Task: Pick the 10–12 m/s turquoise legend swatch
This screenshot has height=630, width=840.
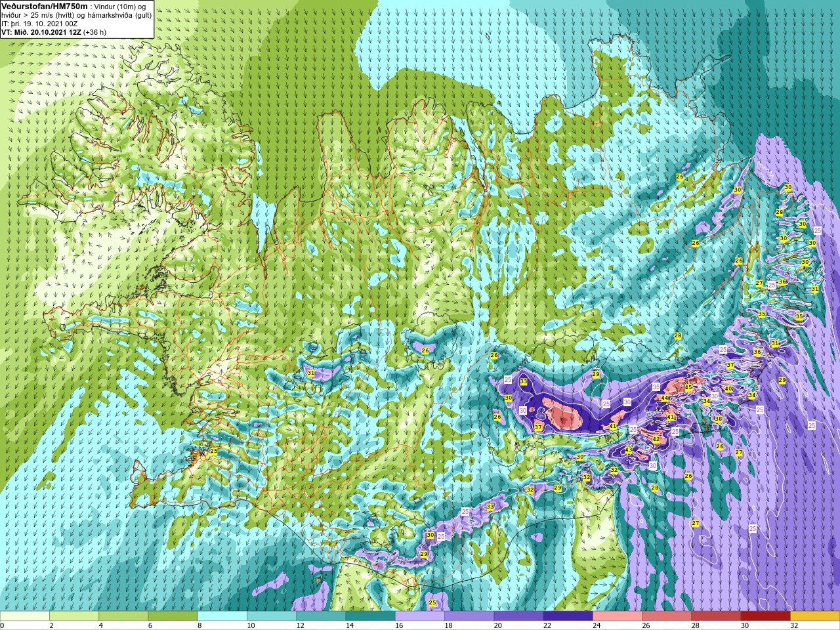Action: (x=272, y=616)
